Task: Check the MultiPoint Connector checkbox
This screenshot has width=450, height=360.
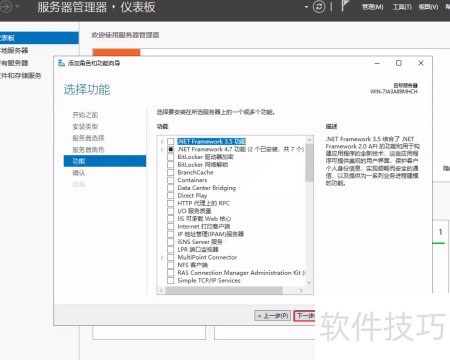Action: 170,257
